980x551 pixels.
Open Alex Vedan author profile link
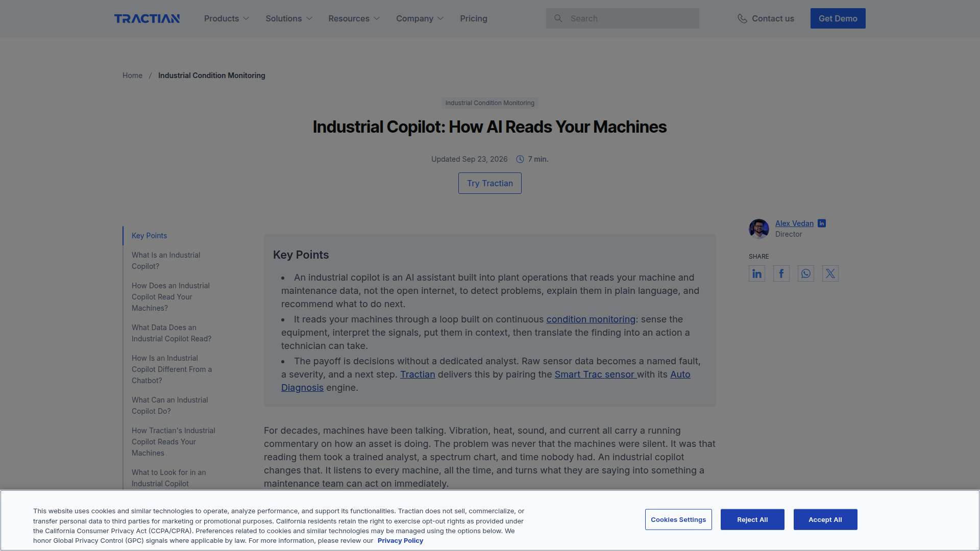[794, 223]
